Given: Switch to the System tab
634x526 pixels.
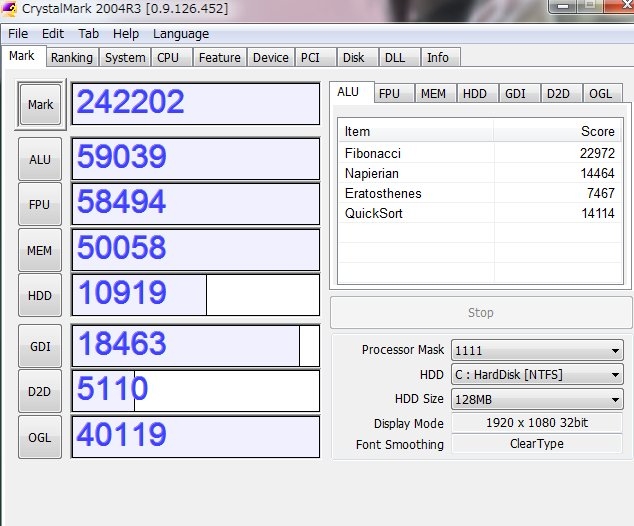Looking at the screenshot, I should coord(125,57).
